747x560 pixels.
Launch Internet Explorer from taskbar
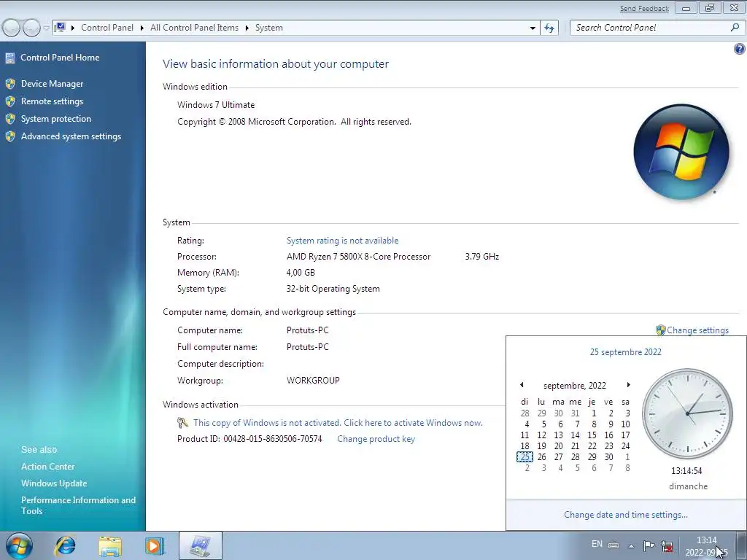[65, 545]
